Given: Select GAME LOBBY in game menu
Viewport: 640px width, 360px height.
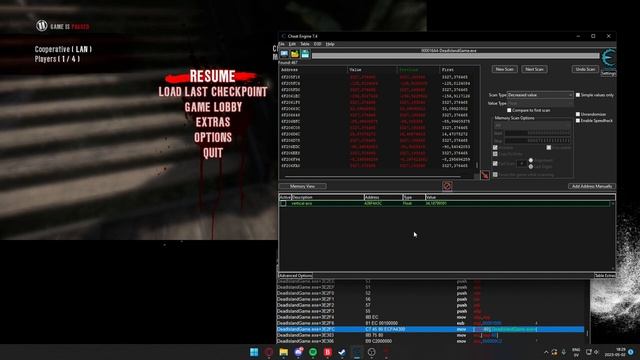Looking at the screenshot, I should point(213,107).
